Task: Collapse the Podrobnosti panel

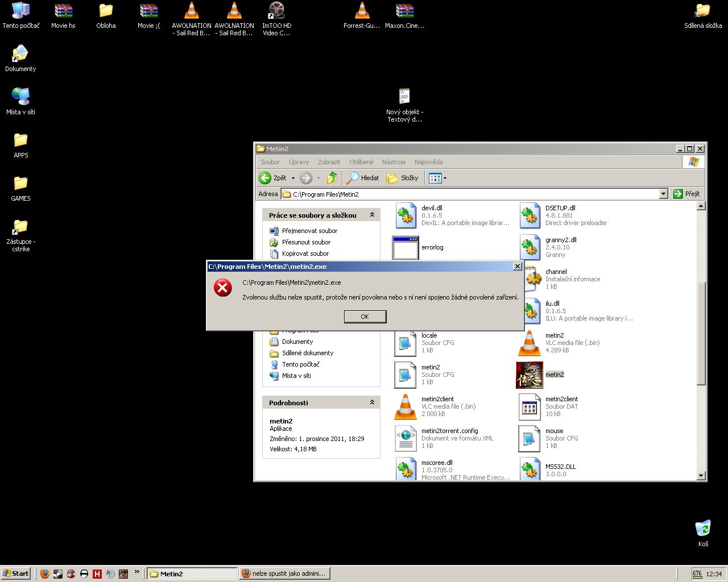Action: (x=372, y=402)
